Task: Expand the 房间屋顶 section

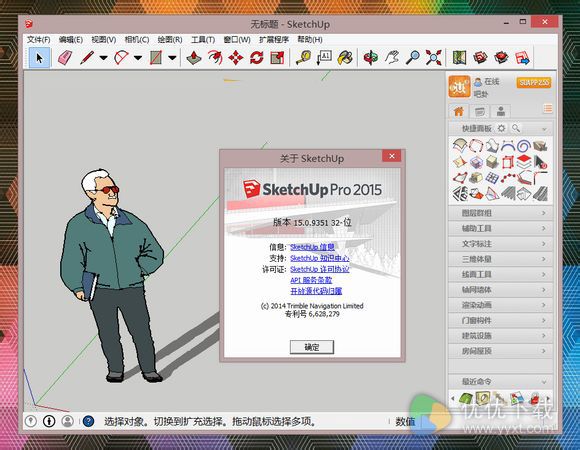Action: [x=501, y=351]
